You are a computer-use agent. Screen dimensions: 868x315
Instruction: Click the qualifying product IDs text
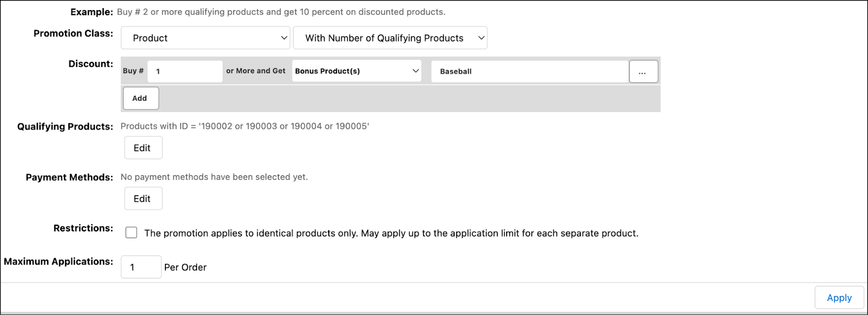click(x=245, y=127)
